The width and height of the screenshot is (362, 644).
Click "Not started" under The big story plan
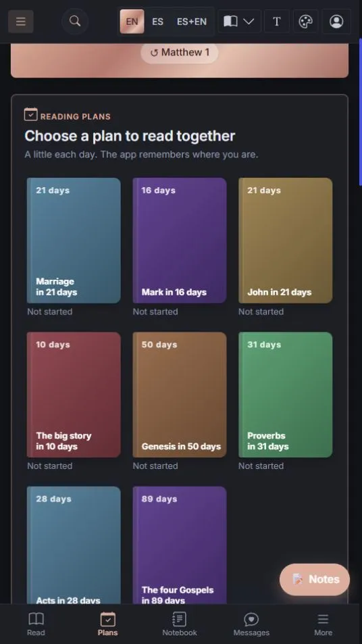pyautogui.click(x=50, y=466)
